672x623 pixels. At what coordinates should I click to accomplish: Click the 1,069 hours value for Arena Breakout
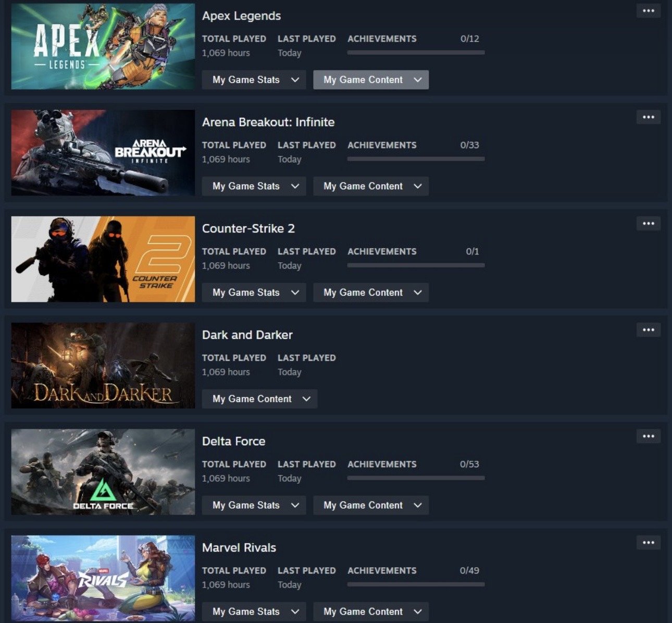click(x=226, y=160)
